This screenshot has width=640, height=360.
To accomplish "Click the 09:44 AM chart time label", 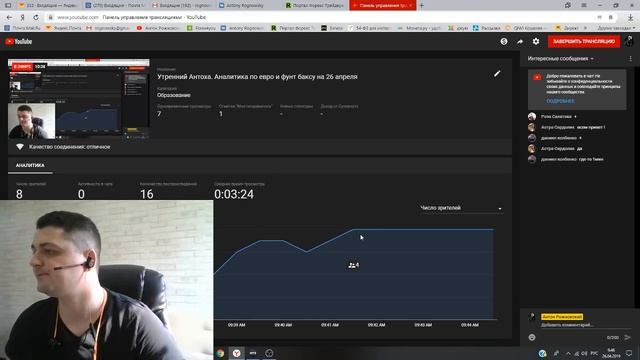I will click(x=470, y=325).
